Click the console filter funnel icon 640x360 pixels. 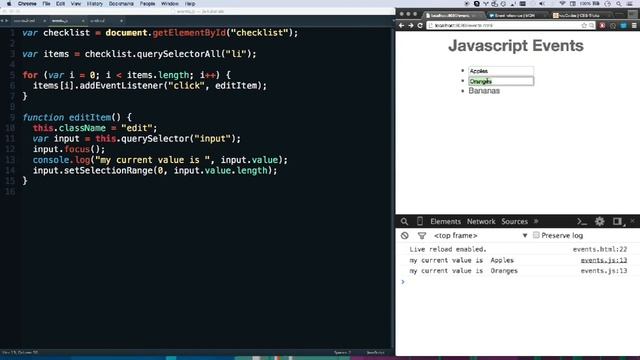pyautogui.click(x=422, y=236)
